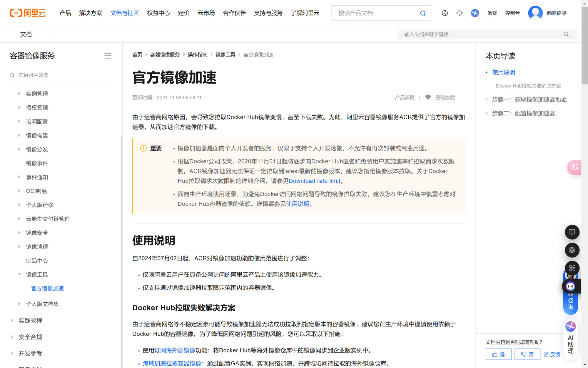This screenshot has width=588, height=368.
Task: Open the apps grid floating button
Action: (572, 268)
